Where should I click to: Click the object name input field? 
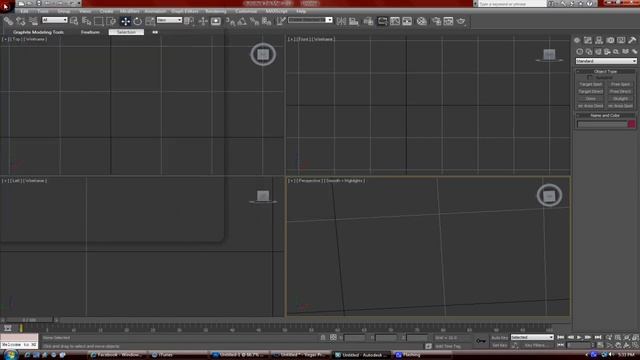coord(602,124)
